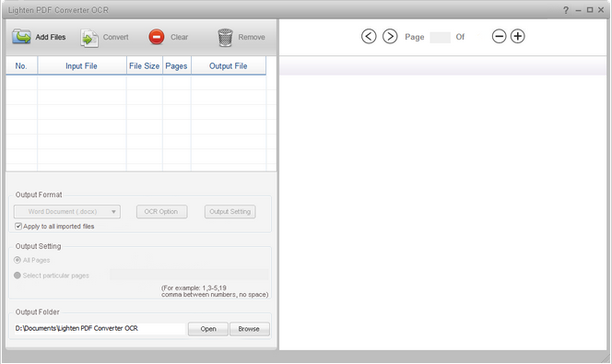Click the File Size column header

click(x=145, y=65)
